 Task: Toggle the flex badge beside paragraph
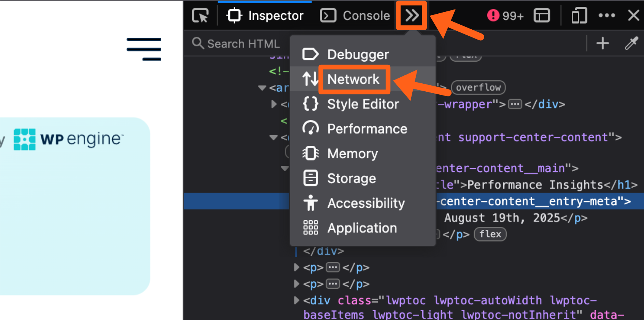[x=490, y=234]
